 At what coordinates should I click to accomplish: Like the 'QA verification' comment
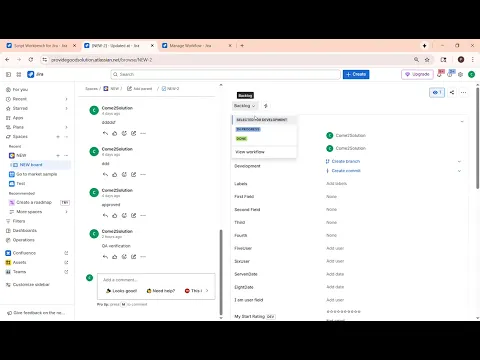(115, 257)
